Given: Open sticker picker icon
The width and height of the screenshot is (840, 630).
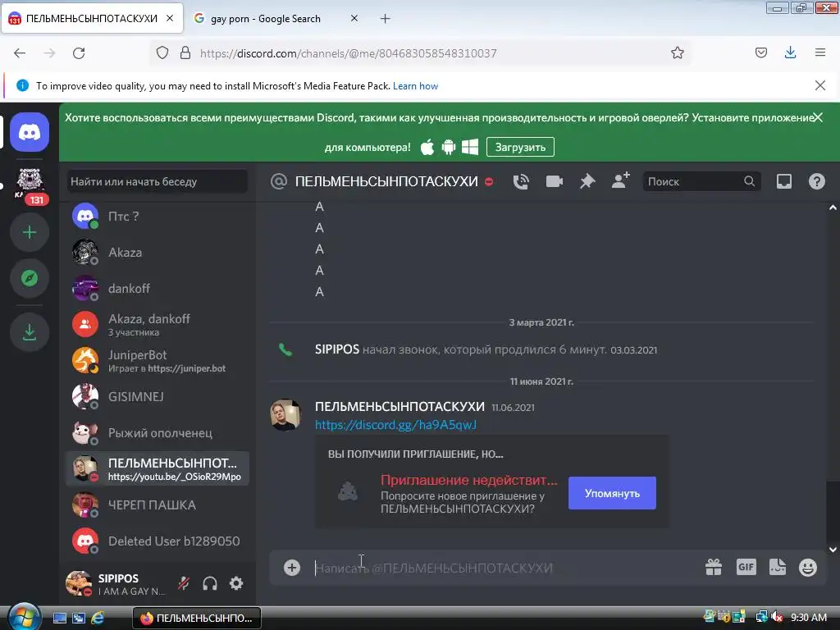Looking at the screenshot, I should (778, 567).
